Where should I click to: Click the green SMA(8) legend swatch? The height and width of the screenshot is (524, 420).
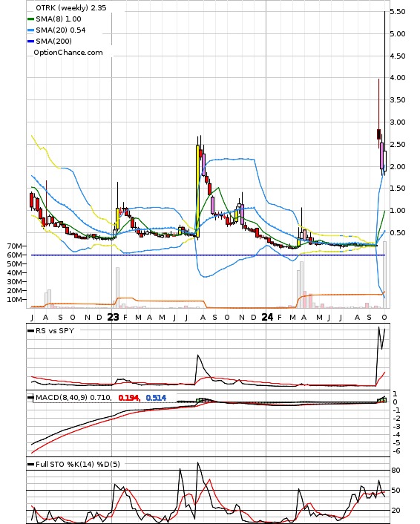click(x=30, y=19)
